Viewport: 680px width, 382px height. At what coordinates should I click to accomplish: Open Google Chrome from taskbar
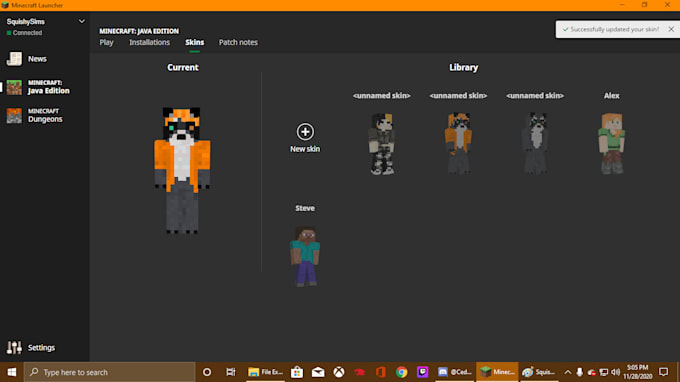[x=402, y=372]
